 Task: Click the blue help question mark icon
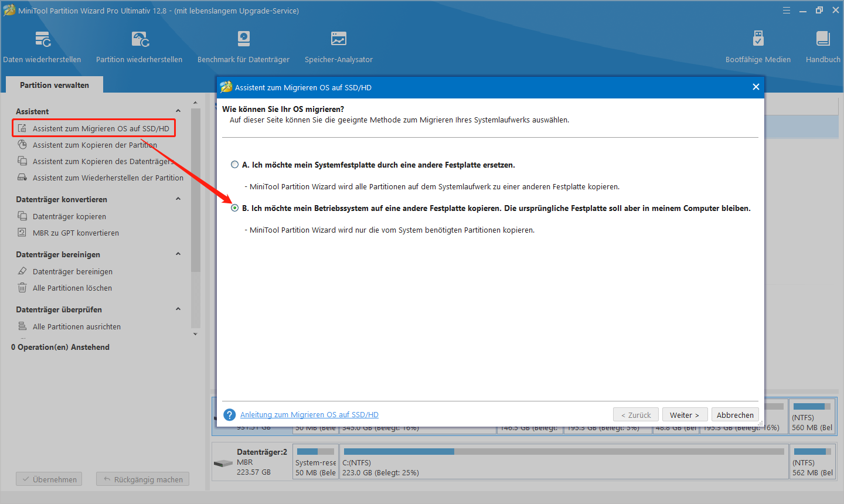[230, 415]
